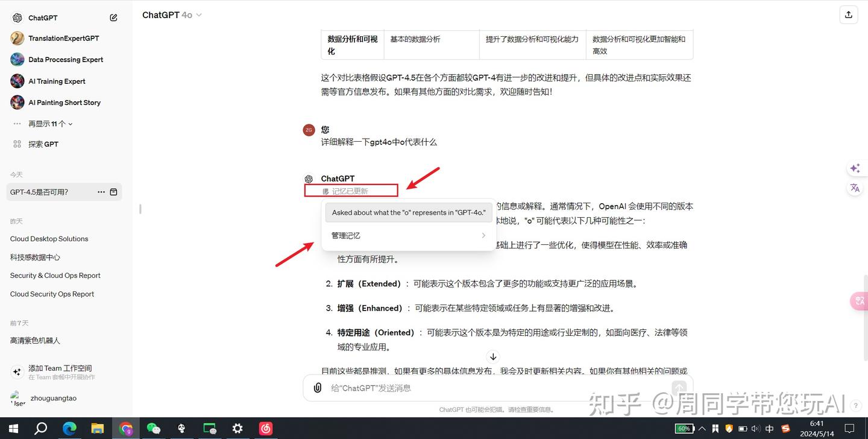Click the scroll-to-bottom arrow button

pyautogui.click(x=492, y=356)
